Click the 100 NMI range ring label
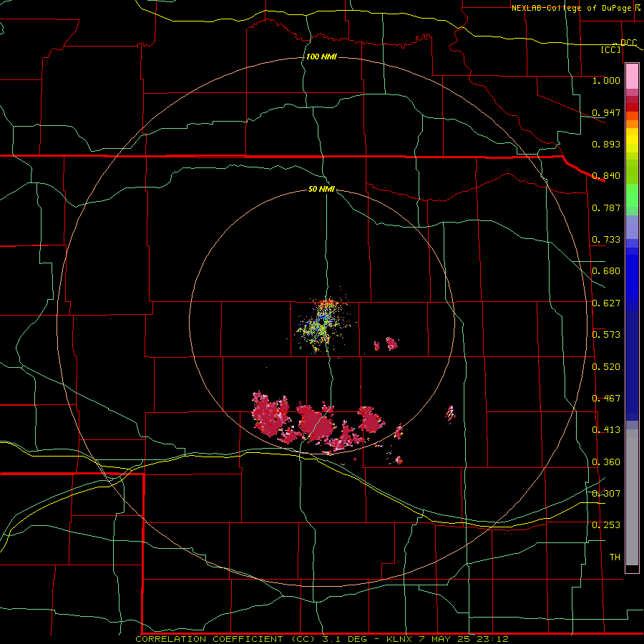Viewport: 644px width, 644px height. (321, 57)
